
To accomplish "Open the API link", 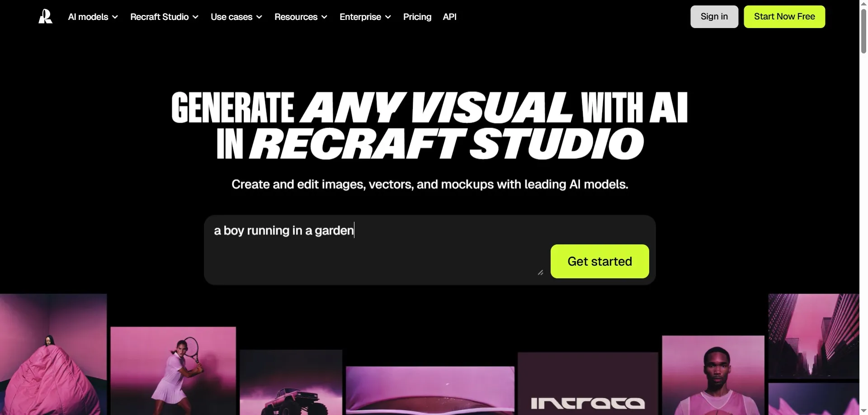I will coord(449,17).
